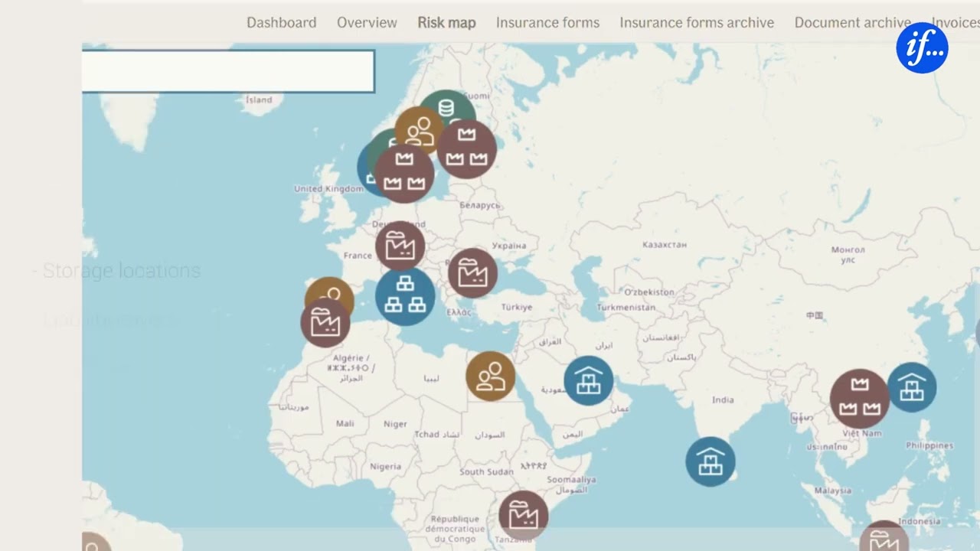Click the blue stacked boxes marker near Italy
The width and height of the screenshot is (980, 551).
click(x=405, y=295)
